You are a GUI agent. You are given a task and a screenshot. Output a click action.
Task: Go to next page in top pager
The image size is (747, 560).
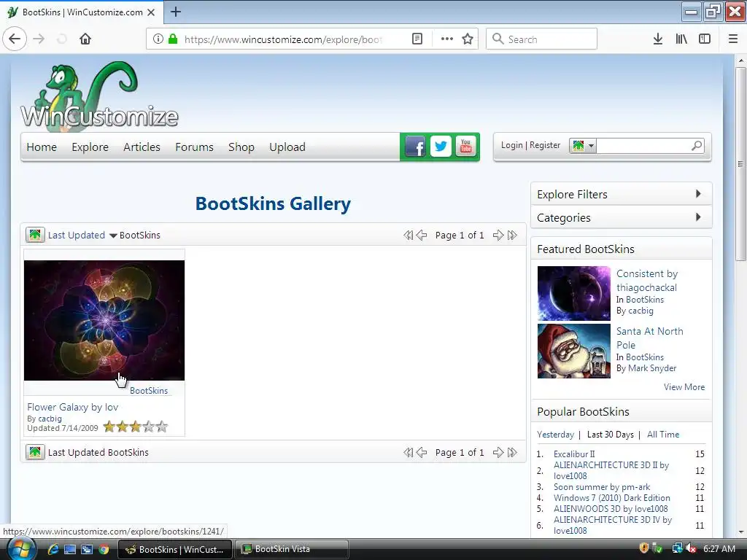(x=498, y=236)
